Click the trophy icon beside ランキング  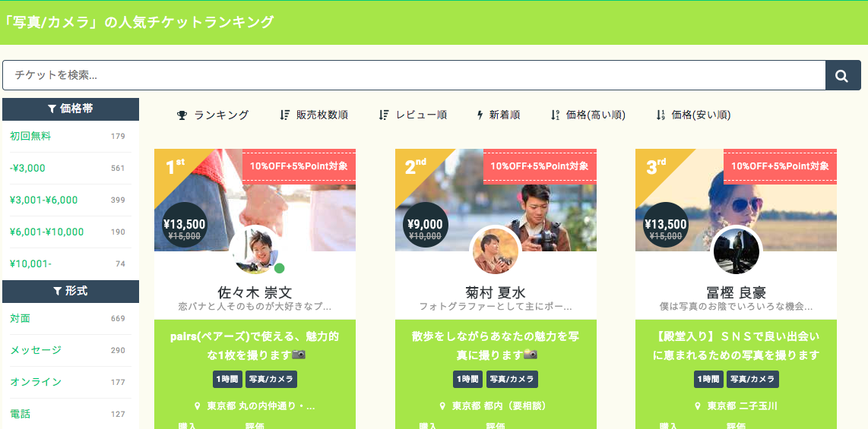tap(182, 115)
